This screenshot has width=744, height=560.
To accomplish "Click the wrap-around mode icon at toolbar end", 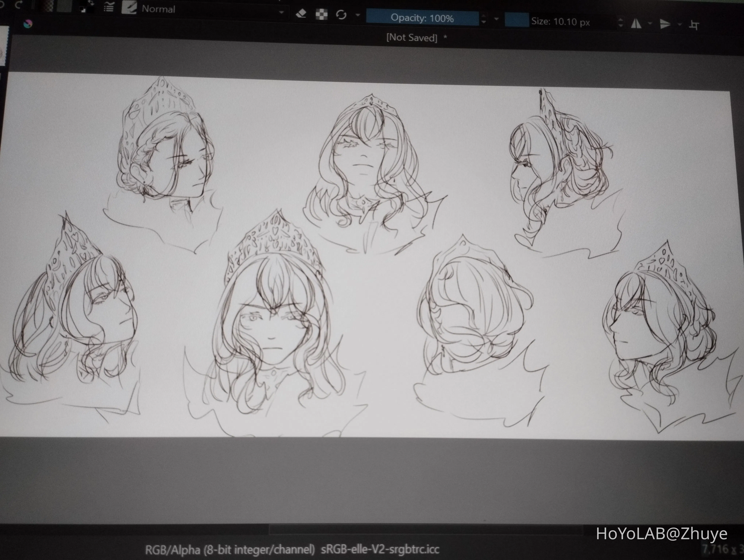I will pos(695,24).
